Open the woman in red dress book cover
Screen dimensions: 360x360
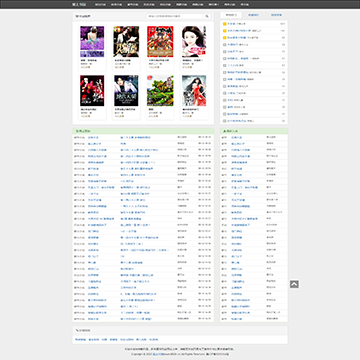[194, 91]
